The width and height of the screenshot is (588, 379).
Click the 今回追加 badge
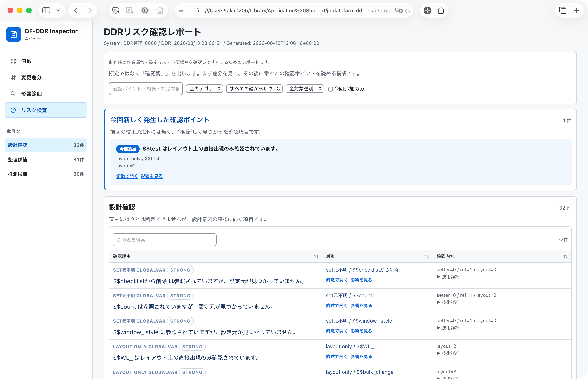click(x=128, y=149)
